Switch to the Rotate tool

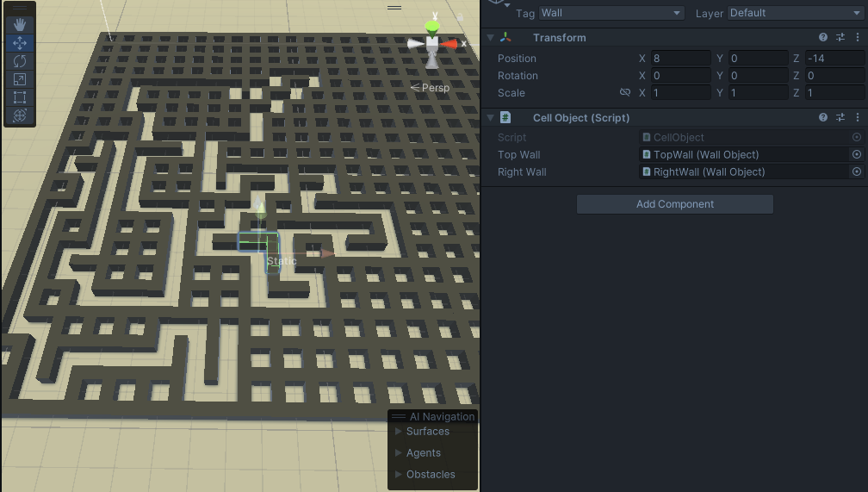pos(20,61)
